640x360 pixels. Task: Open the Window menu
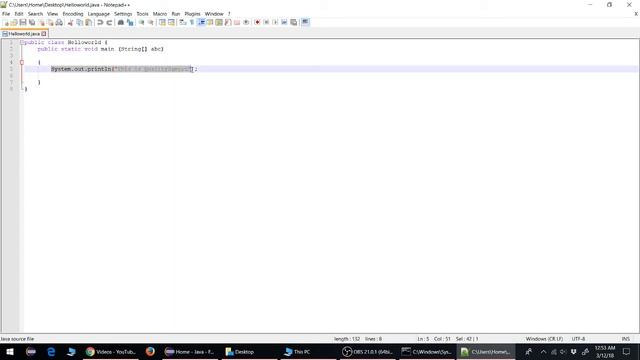pos(214,14)
